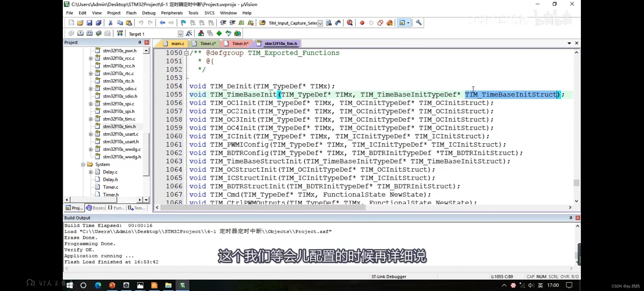Open Manage Project Items icon
The image size is (644, 291).
(x=201, y=33)
